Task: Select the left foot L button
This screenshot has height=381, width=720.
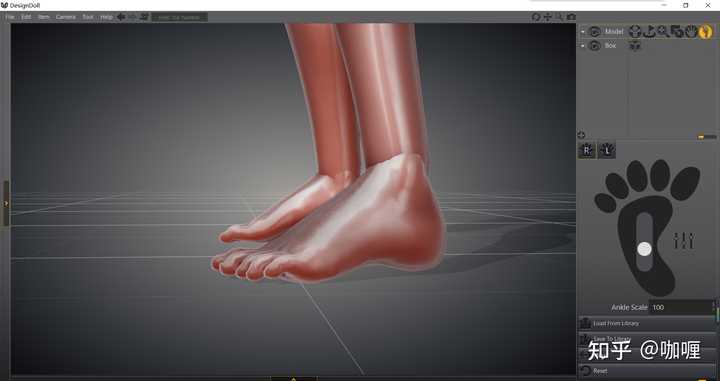Action: point(607,150)
